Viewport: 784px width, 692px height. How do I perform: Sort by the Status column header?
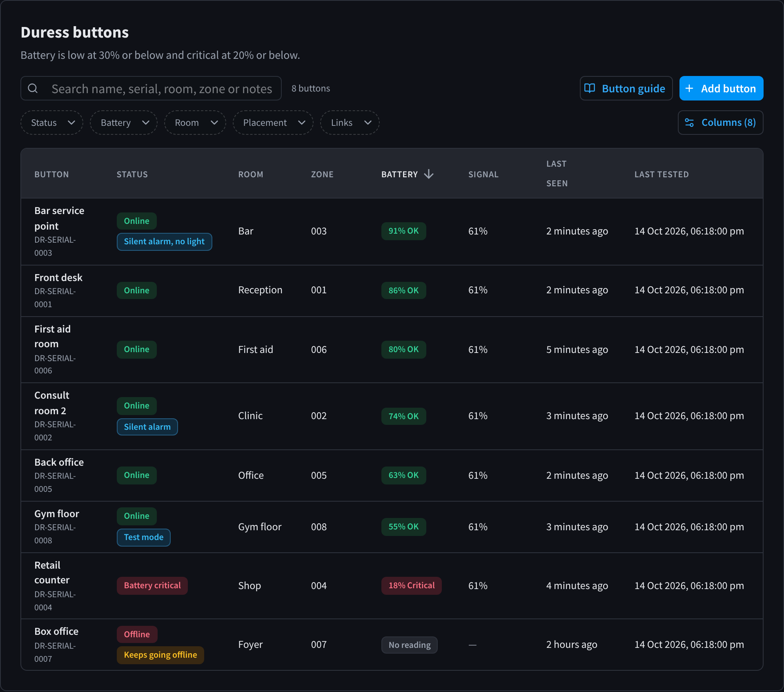(132, 174)
